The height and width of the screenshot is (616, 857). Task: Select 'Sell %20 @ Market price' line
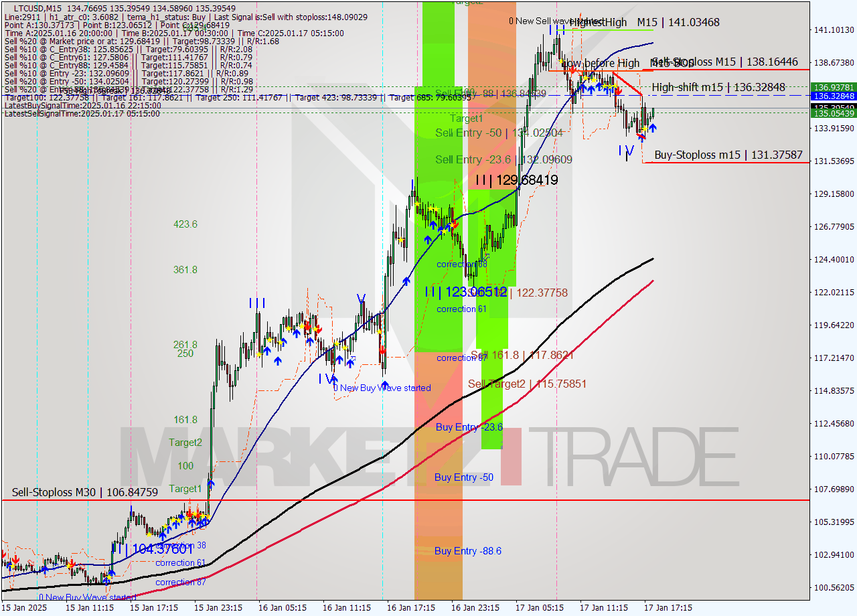pos(141,41)
